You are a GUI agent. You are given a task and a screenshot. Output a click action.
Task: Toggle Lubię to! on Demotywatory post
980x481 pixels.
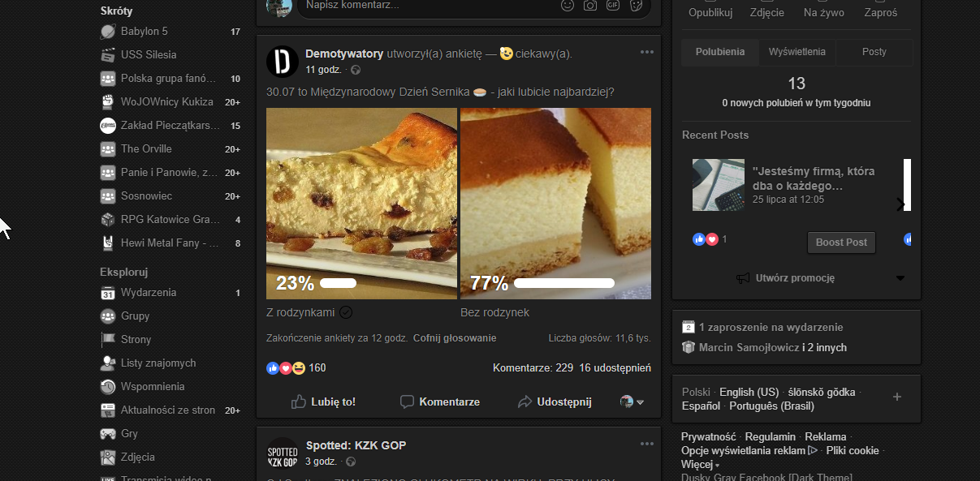click(323, 402)
